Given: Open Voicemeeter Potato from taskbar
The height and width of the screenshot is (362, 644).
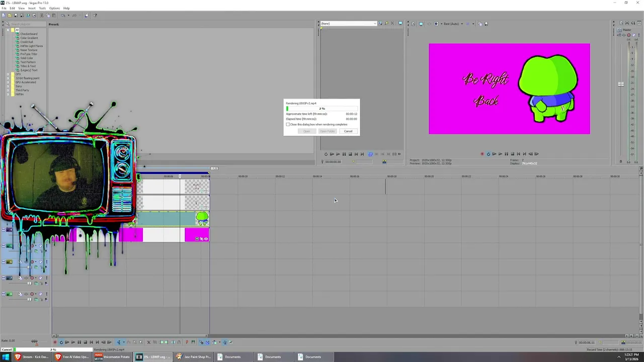Looking at the screenshot, I should tap(112, 356).
